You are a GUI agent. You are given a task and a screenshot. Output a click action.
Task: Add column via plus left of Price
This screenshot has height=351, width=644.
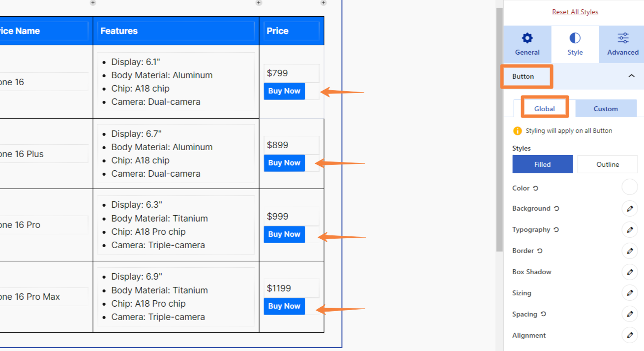(x=259, y=3)
